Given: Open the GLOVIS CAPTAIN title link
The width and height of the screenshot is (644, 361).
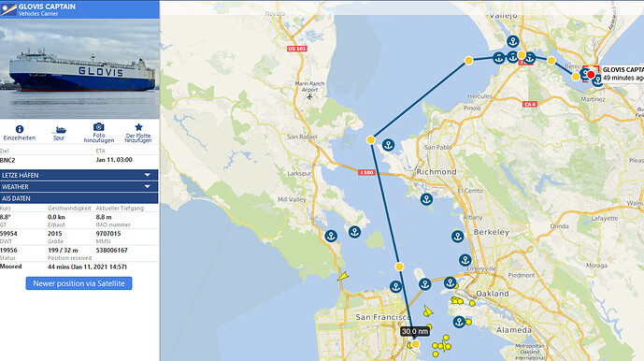Looking at the screenshot, I should click(x=47, y=7).
